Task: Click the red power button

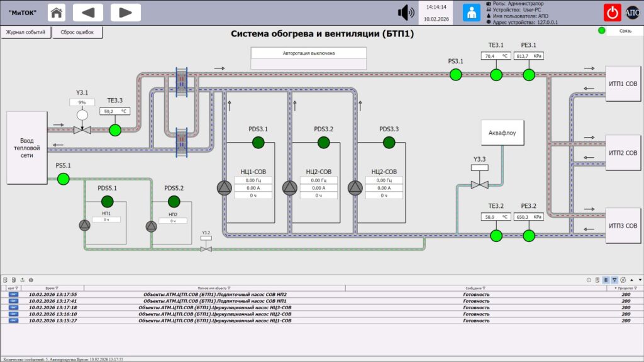Action: 612,13
